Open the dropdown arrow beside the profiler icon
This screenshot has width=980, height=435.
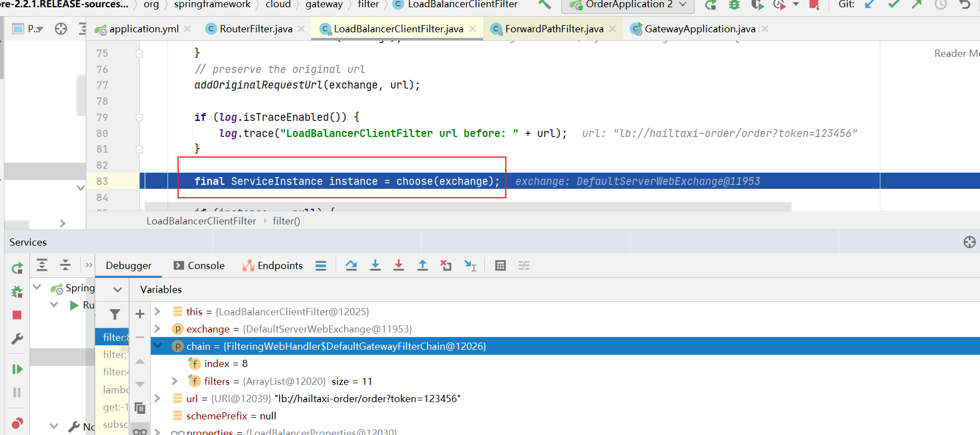[x=796, y=4]
